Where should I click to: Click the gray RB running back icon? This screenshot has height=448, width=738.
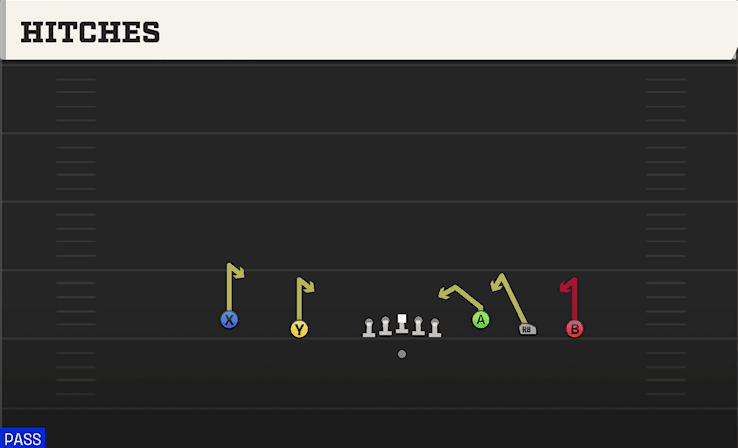pos(528,329)
